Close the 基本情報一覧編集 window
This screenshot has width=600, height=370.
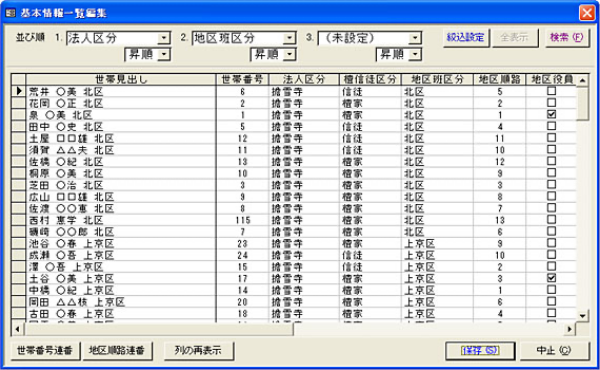click(587, 13)
